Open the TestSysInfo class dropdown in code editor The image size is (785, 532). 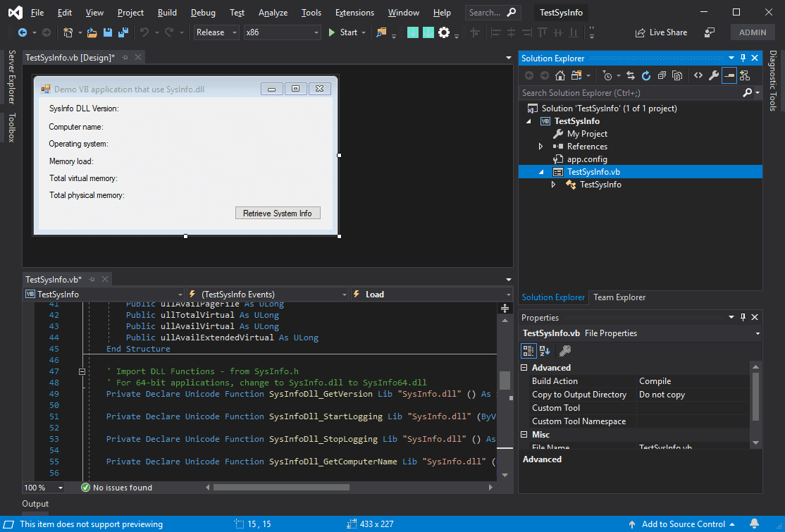click(104, 295)
